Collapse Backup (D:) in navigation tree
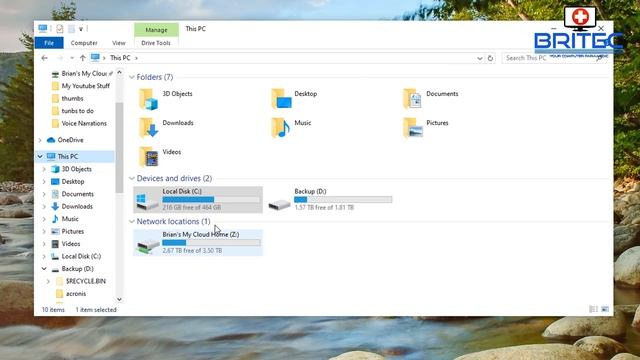Image resolution: width=640 pixels, height=360 pixels. (44, 269)
